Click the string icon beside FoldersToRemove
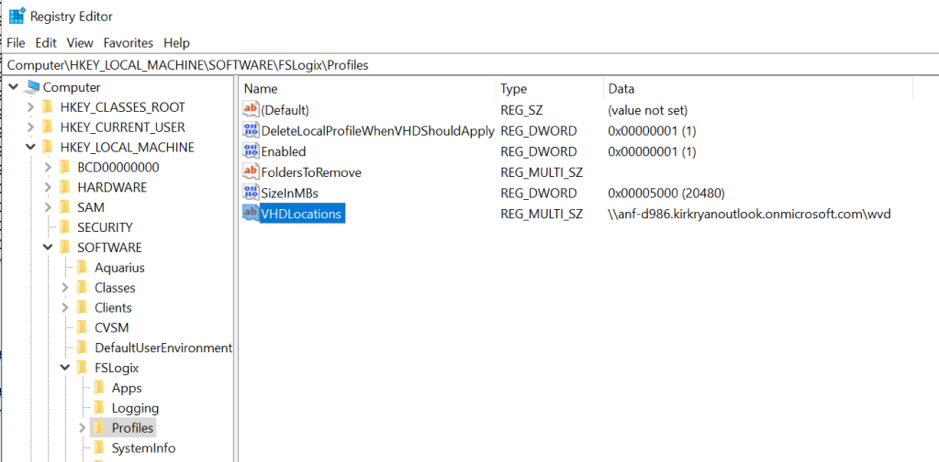Screen dimensions: 939x462 tap(251, 172)
